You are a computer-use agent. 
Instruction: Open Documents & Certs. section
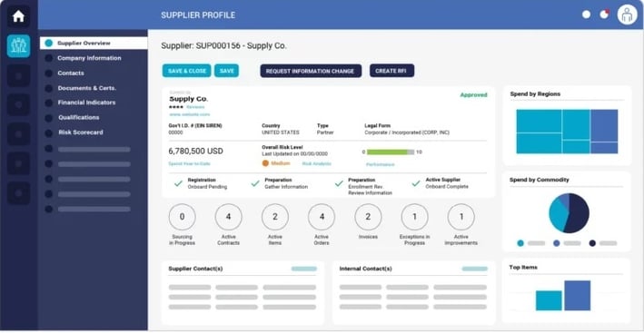(x=86, y=88)
